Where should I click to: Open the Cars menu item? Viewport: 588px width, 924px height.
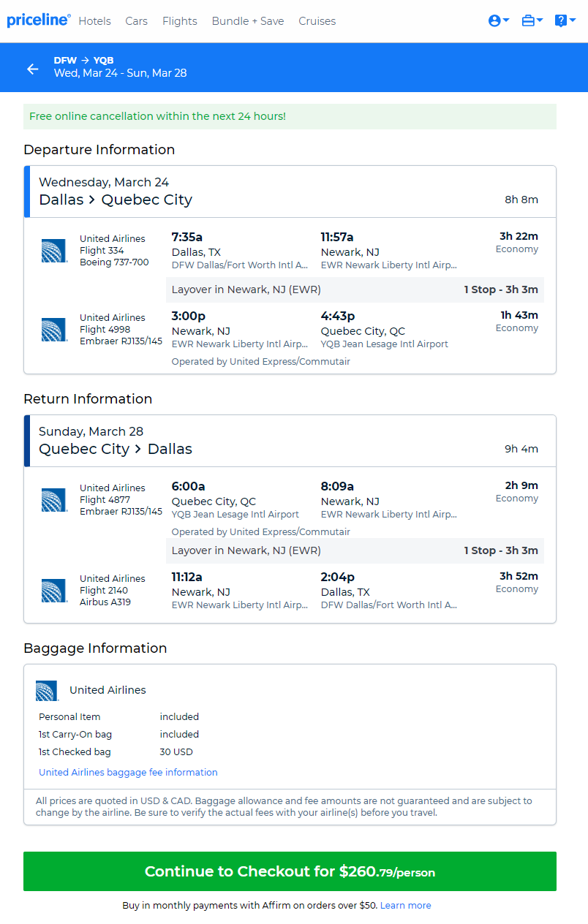click(137, 21)
